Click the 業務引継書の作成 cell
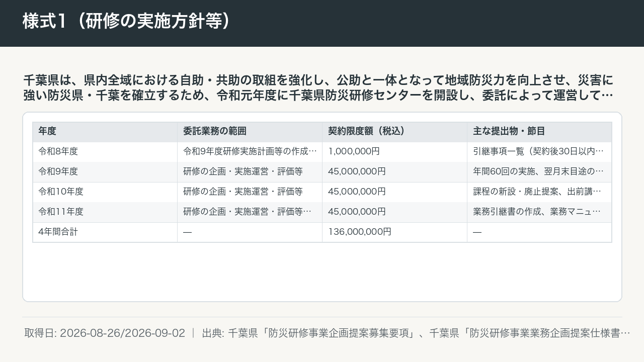Image resolution: width=644 pixels, height=362 pixels. pos(539,212)
